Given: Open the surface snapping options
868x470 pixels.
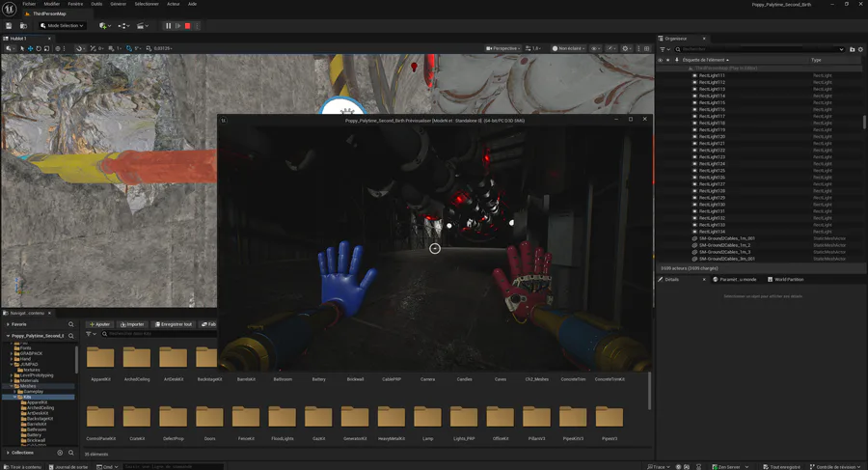Looking at the screenshot, I should (x=80, y=49).
